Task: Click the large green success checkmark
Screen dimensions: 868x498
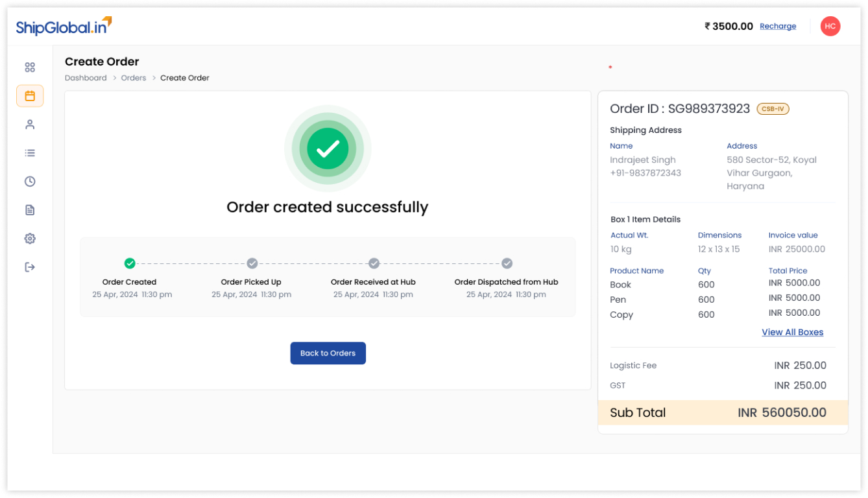Action: 328,148
